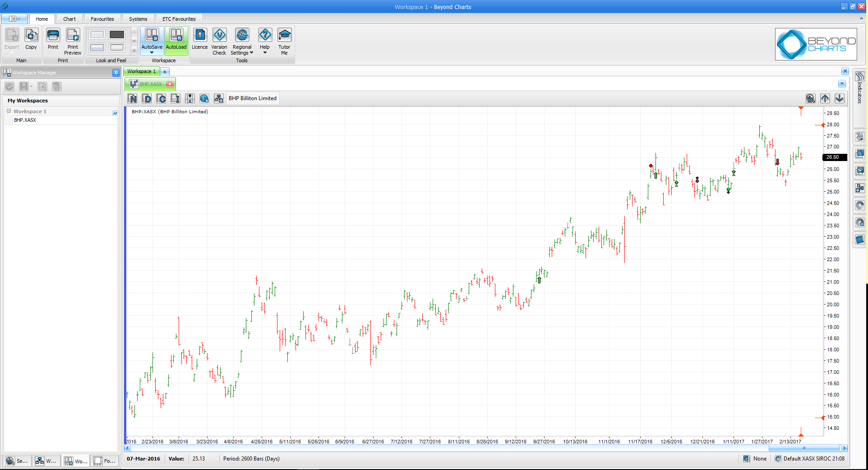Open the Systems ribbon tab
This screenshot has width=868, height=470.
138,19
